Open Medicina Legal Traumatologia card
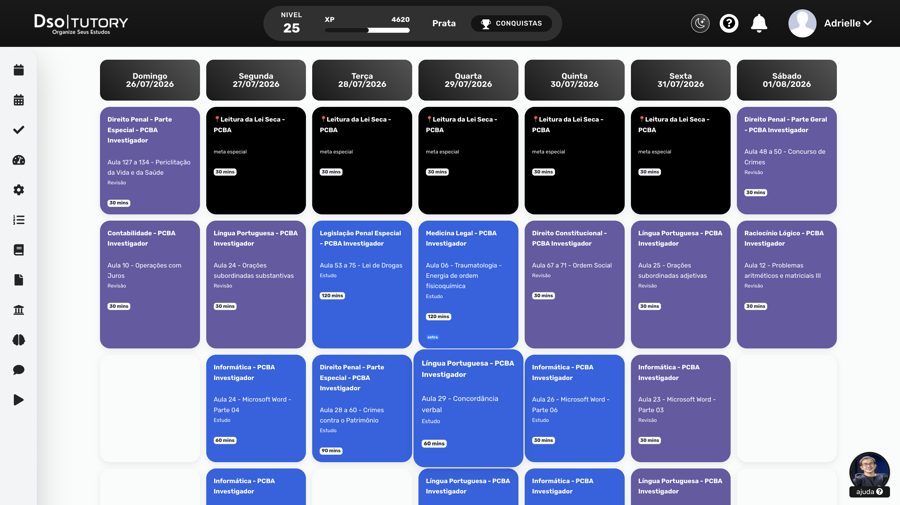900x505 pixels. (468, 284)
